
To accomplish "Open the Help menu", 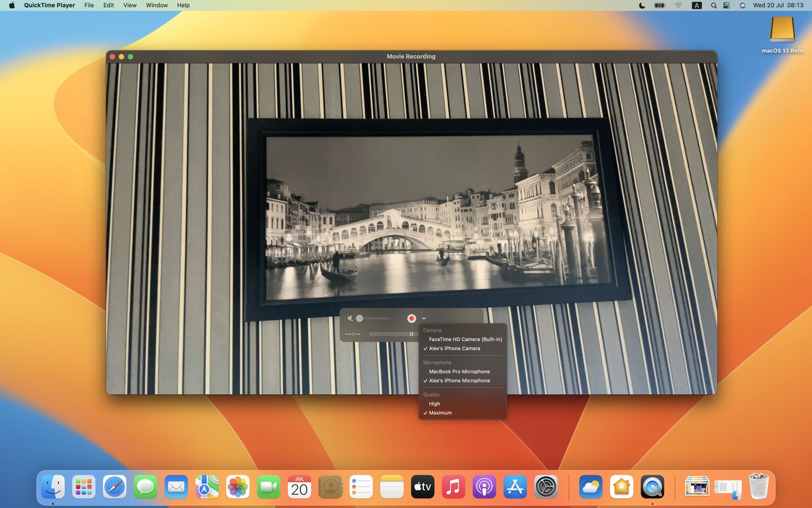I will (184, 5).
